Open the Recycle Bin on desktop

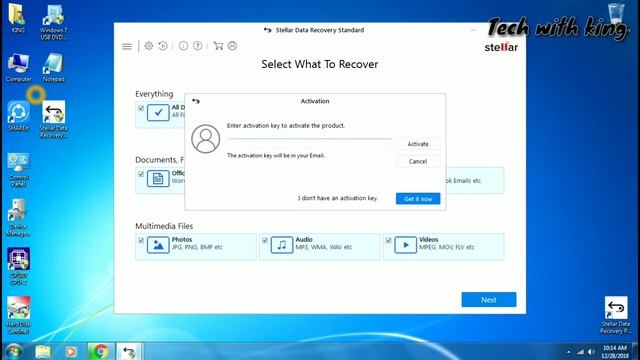click(616, 14)
